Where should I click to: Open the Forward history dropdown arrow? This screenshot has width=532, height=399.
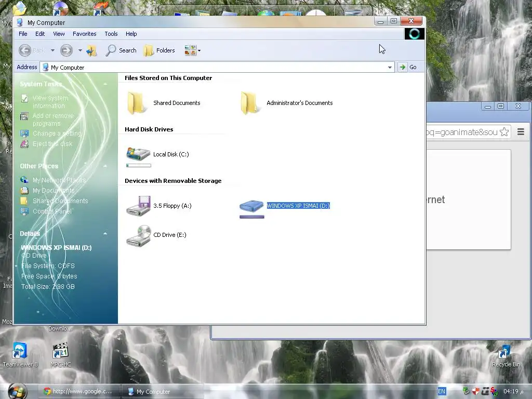click(x=80, y=50)
